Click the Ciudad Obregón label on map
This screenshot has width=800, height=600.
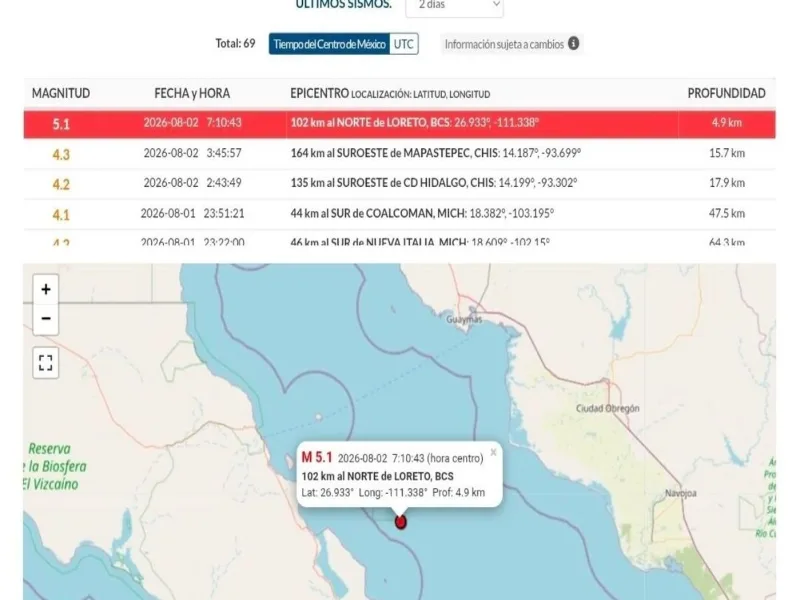click(x=607, y=408)
